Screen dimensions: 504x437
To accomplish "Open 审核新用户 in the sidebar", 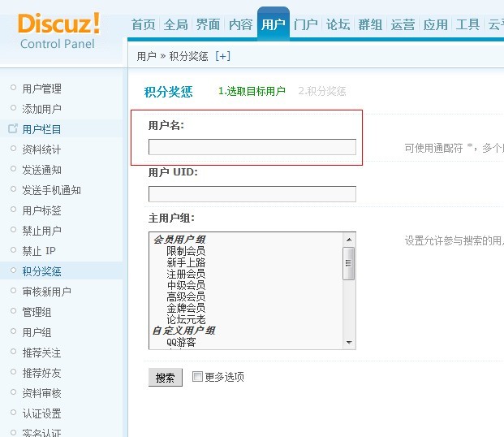I will (x=46, y=292).
